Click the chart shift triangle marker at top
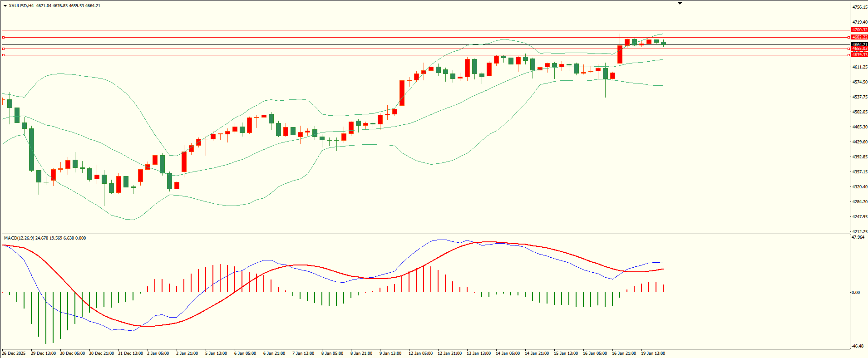 click(680, 3)
